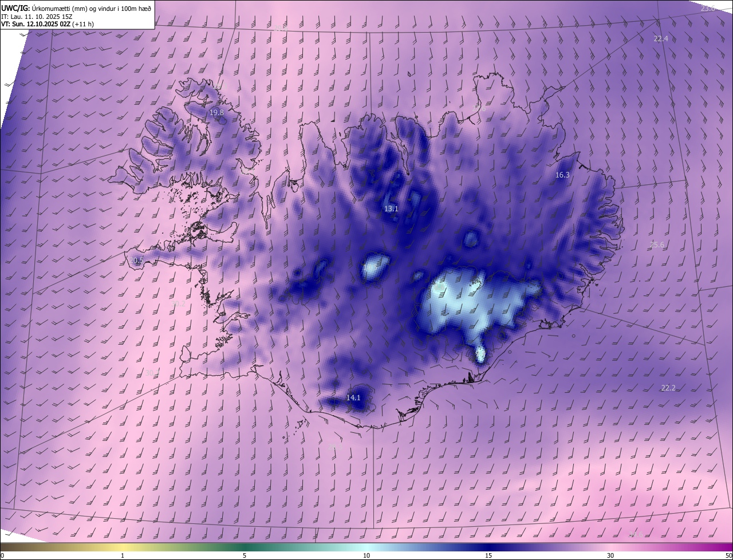
Task: Click the 1 tick on the color scale
Action: (x=123, y=555)
